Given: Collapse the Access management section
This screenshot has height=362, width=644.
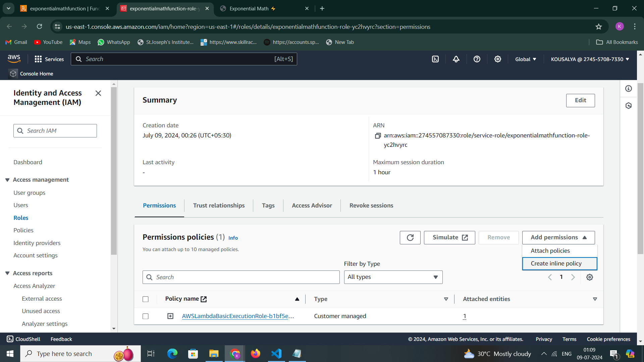Looking at the screenshot, I should point(7,180).
